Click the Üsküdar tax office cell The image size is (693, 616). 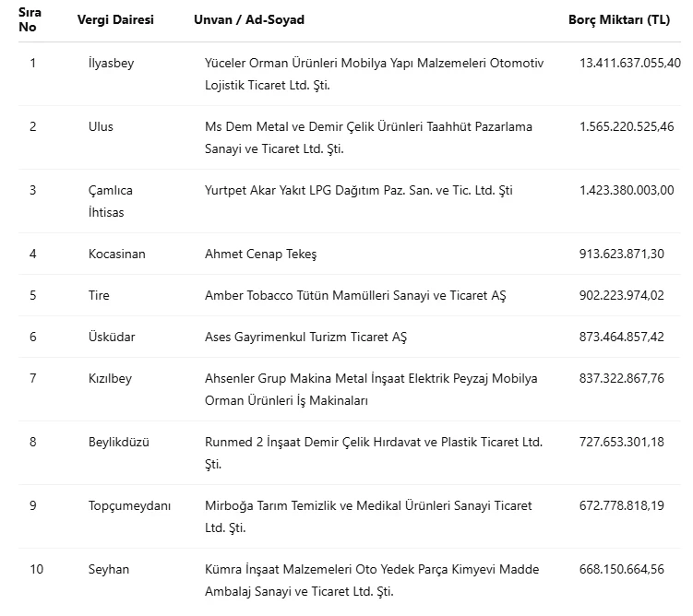[x=112, y=337]
